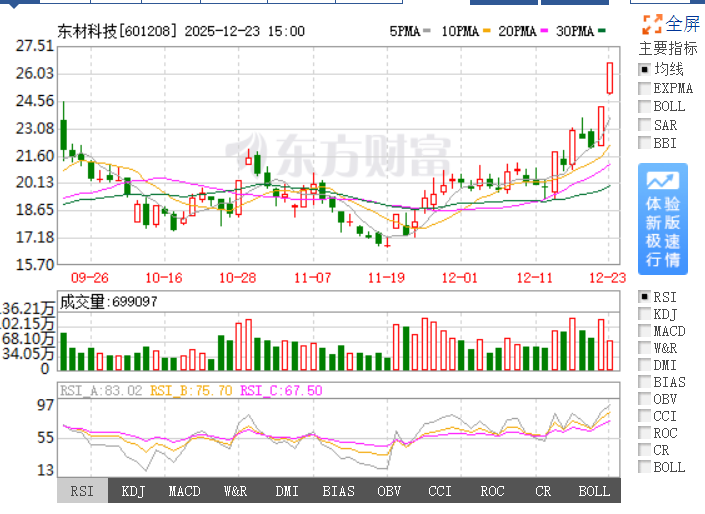Select CR radio in right panel
This screenshot has width=705, height=514.
click(644, 450)
